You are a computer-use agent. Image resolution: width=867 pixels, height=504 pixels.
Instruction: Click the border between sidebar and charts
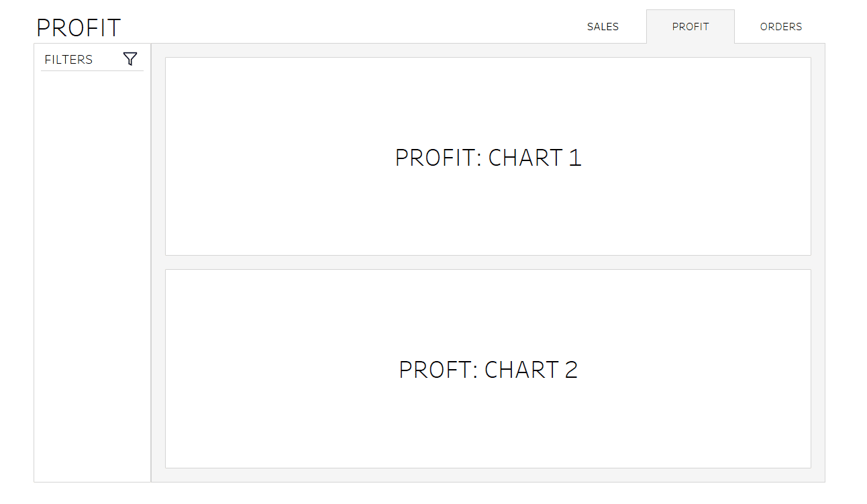point(151,262)
